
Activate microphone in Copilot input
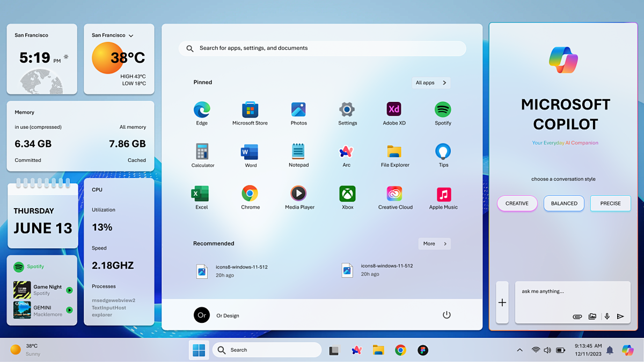coord(607,316)
